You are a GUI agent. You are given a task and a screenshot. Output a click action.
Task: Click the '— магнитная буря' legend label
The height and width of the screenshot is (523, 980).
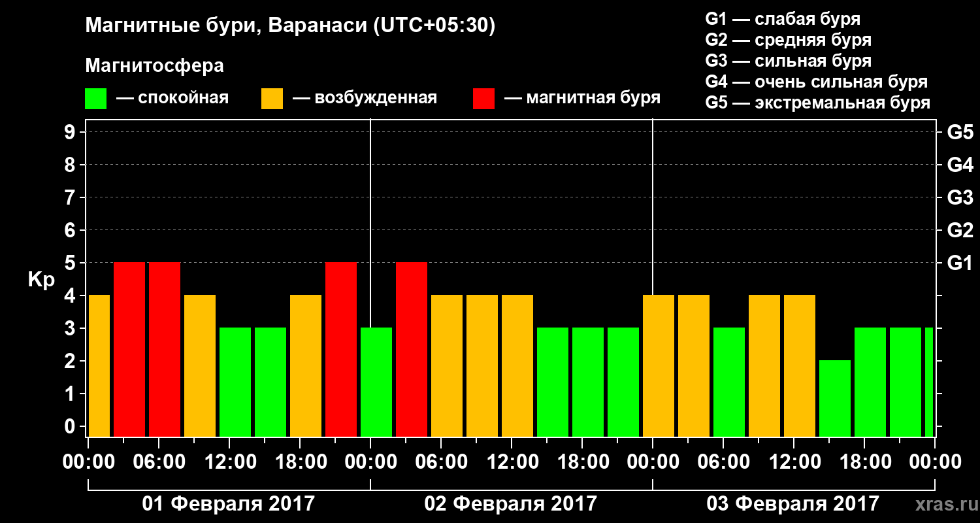pos(582,98)
